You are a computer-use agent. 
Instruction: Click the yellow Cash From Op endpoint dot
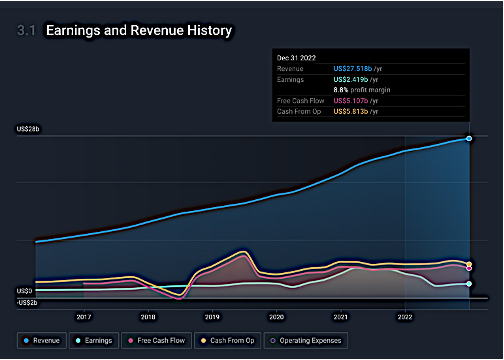click(x=469, y=264)
